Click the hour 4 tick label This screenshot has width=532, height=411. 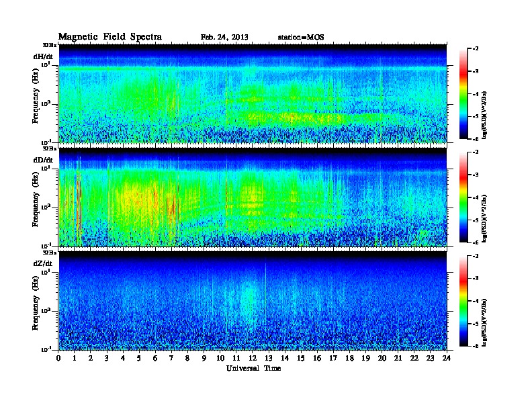click(x=123, y=358)
